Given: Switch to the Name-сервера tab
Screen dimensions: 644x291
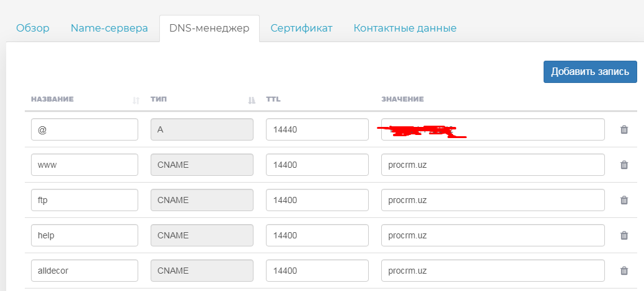Looking at the screenshot, I should [x=109, y=28].
